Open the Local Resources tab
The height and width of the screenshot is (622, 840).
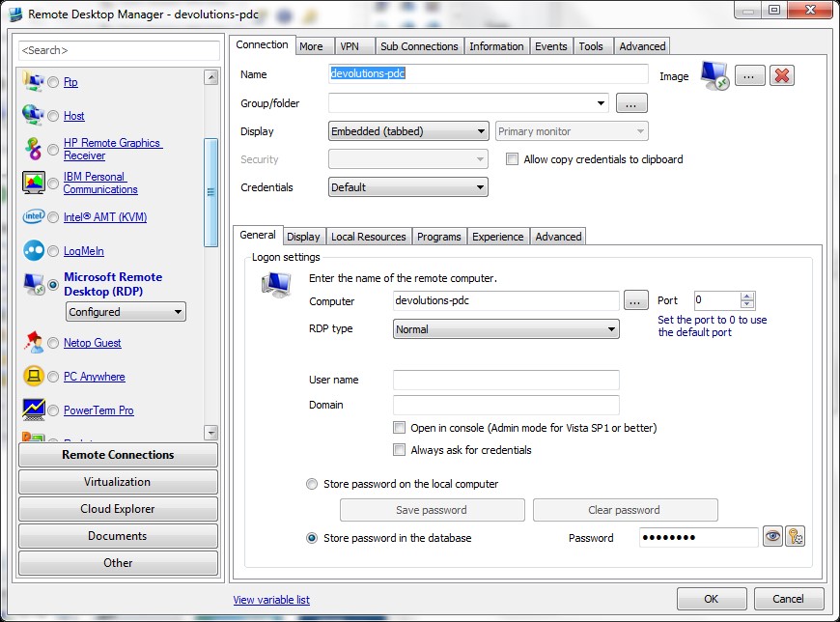[x=368, y=237]
